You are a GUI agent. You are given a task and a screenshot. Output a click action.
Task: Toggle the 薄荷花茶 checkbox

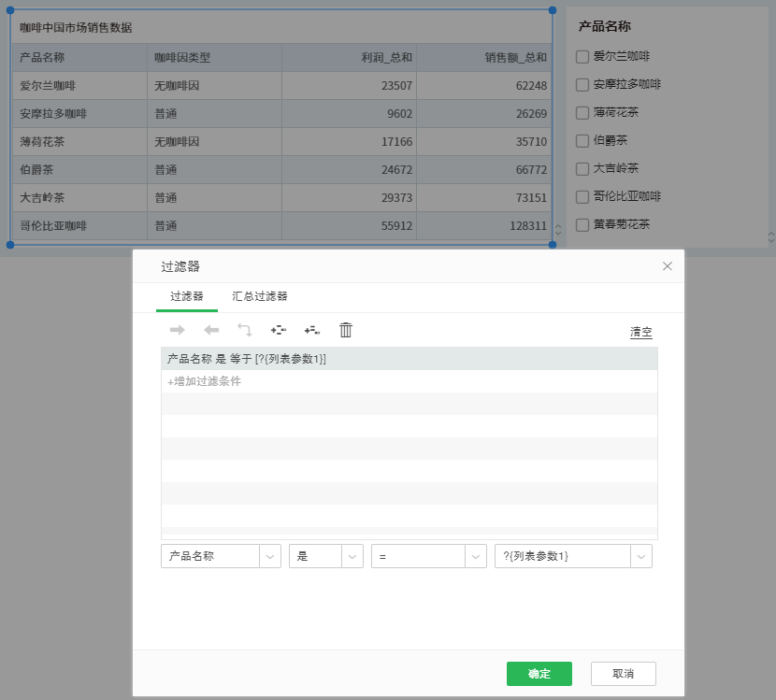point(582,113)
